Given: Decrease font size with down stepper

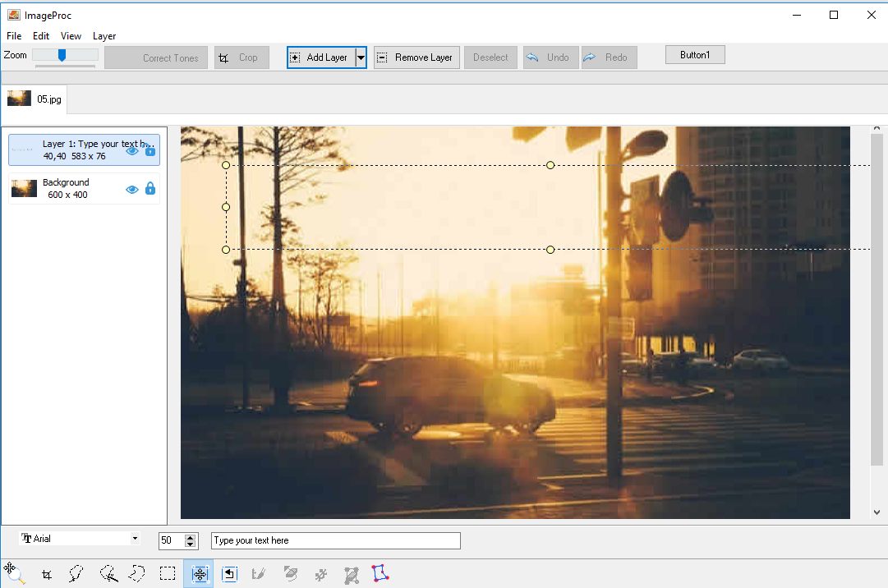Looking at the screenshot, I should (191, 544).
